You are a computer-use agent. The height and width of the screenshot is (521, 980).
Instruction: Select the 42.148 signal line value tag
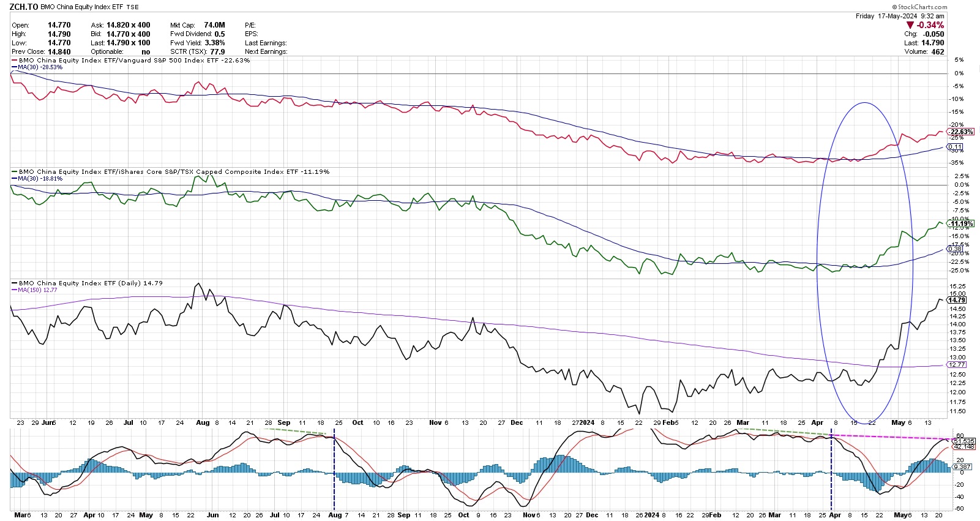(963, 447)
